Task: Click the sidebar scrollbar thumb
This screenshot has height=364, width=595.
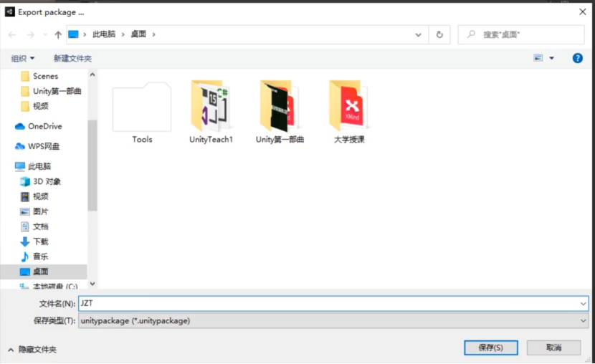Action: (x=92, y=166)
